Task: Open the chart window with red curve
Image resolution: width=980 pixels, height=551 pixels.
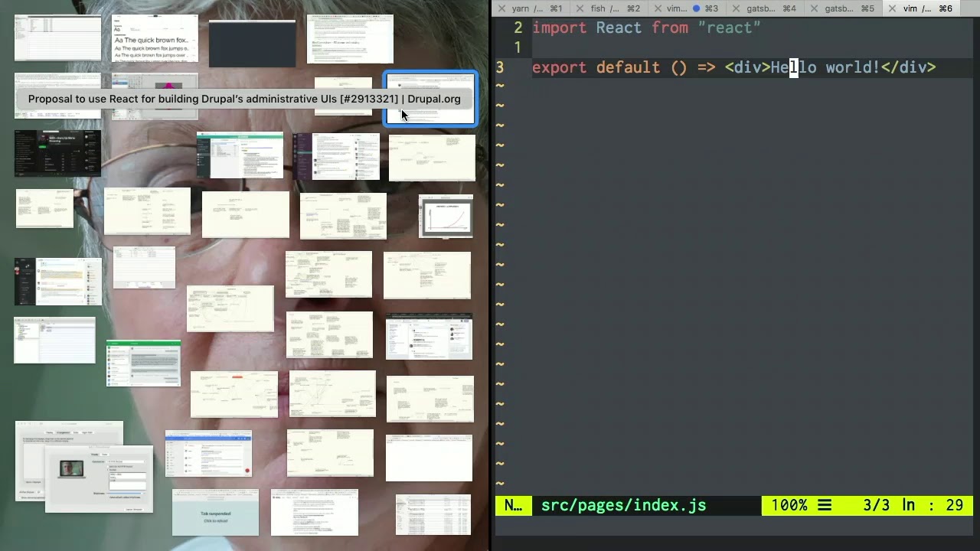Action: pyautogui.click(x=446, y=216)
